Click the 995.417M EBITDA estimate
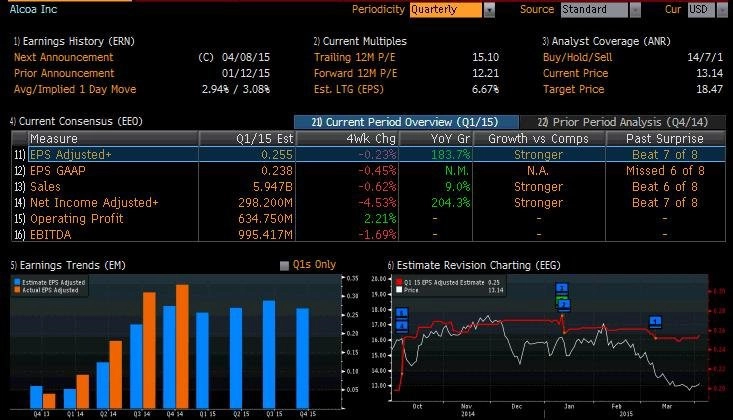Viewport: 733px width, 420px height. pos(266,234)
